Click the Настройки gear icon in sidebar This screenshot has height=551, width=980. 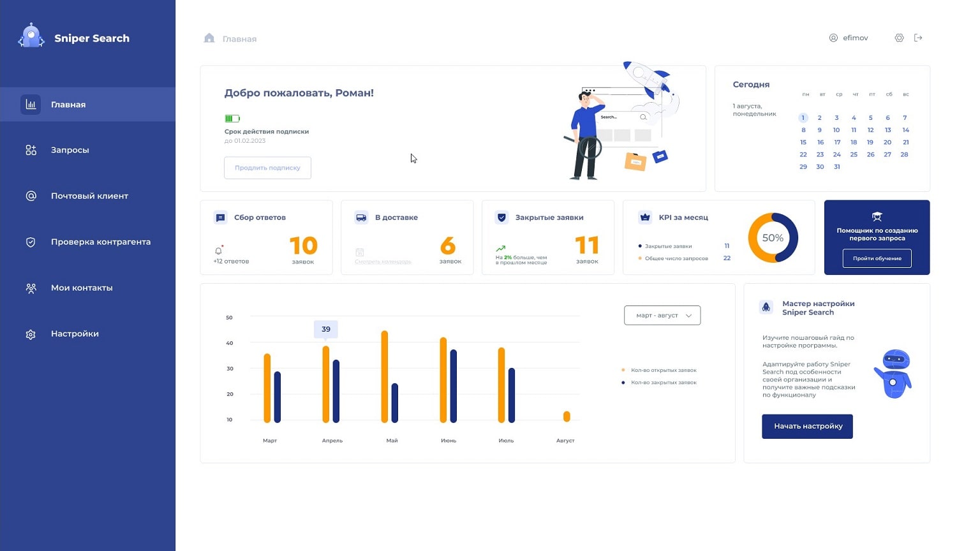tap(31, 334)
